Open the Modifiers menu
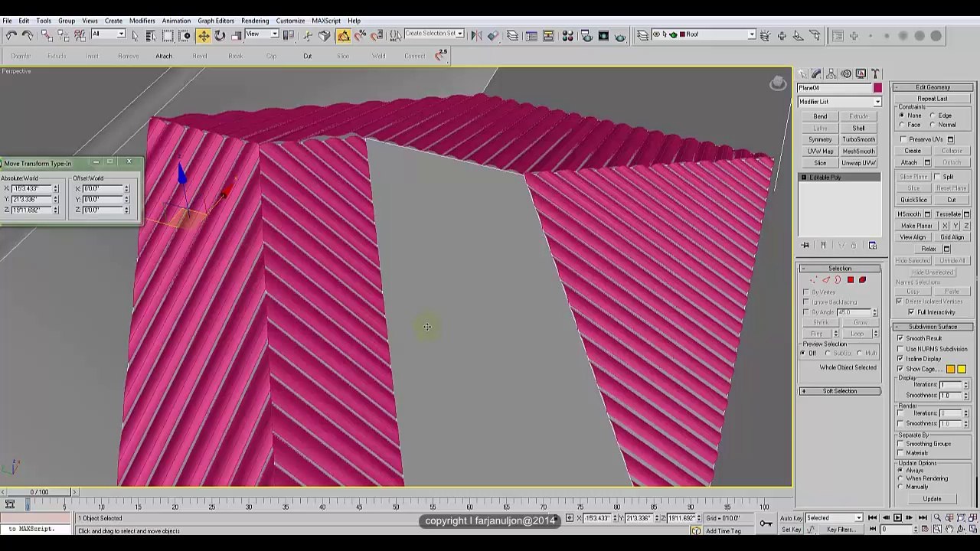Viewport: 980px width, 551px height. point(142,21)
